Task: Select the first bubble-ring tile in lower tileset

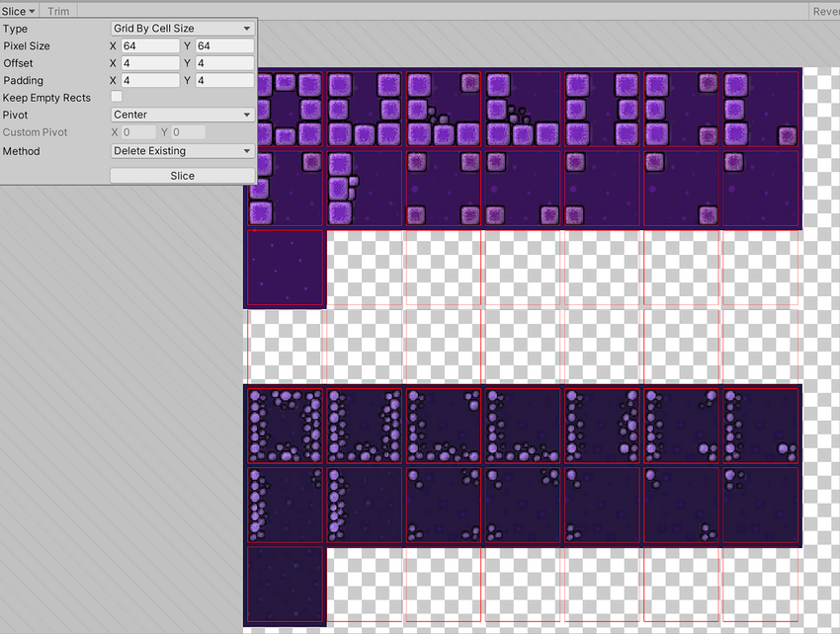Action: [x=285, y=426]
